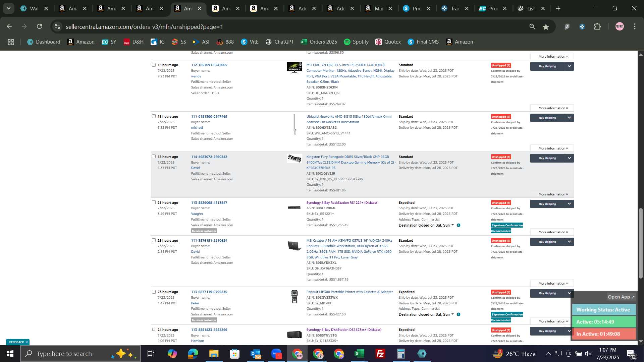This screenshot has height=362, width=644.
Task: Click info icon beside Peter's destination closed
Action: 459,314
